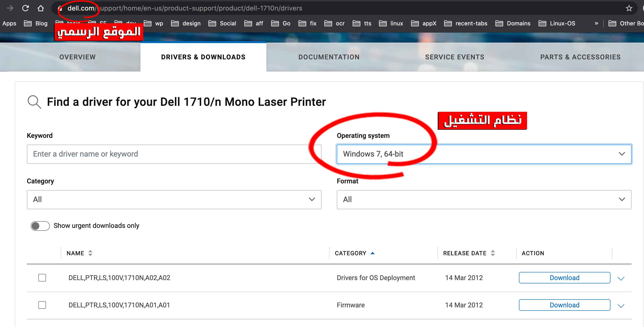Viewport: 644px width, 327px height.
Task: Open the Domains bookmarks folder
Action: 513,23
